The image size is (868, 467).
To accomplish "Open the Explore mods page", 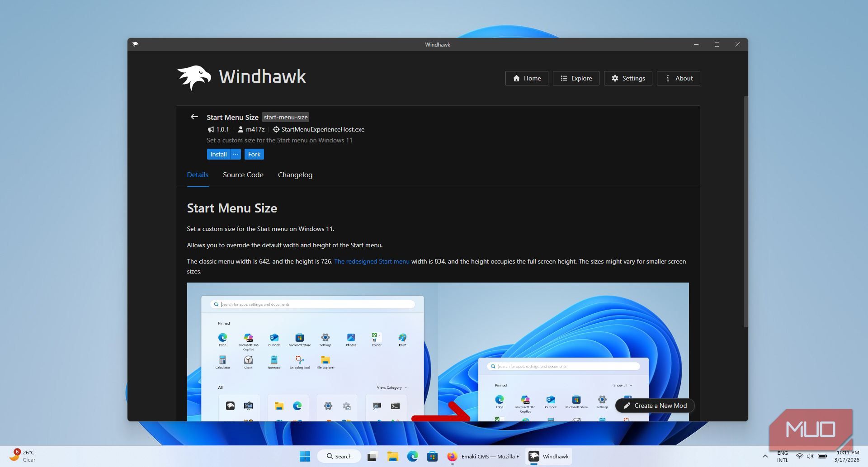I will [576, 78].
